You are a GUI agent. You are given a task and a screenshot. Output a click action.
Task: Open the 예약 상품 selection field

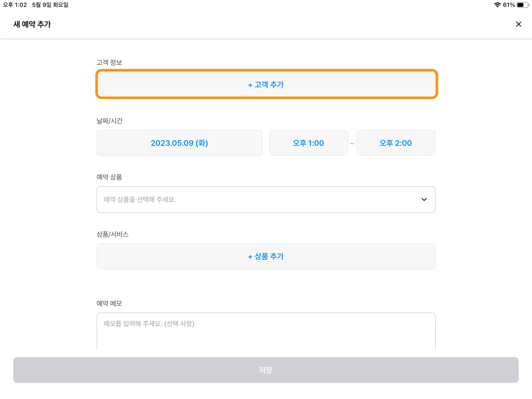point(260,199)
